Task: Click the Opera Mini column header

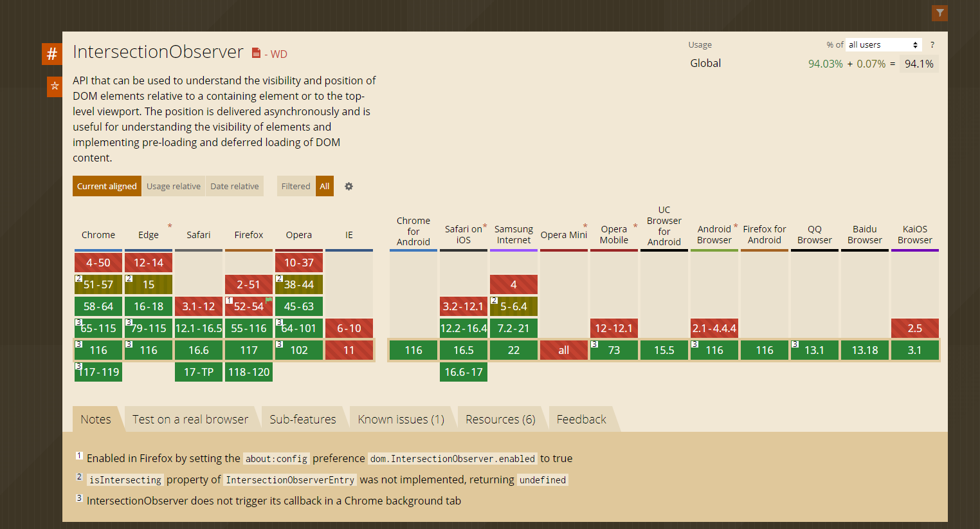Action: click(x=564, y=235)
